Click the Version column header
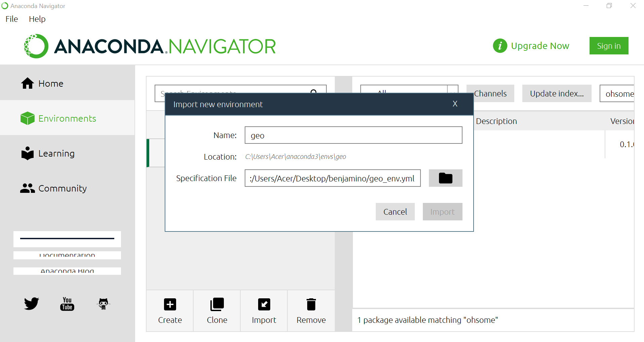Image resolution: width=644 pixels, height=342 pixels. [x=622, y=121]
